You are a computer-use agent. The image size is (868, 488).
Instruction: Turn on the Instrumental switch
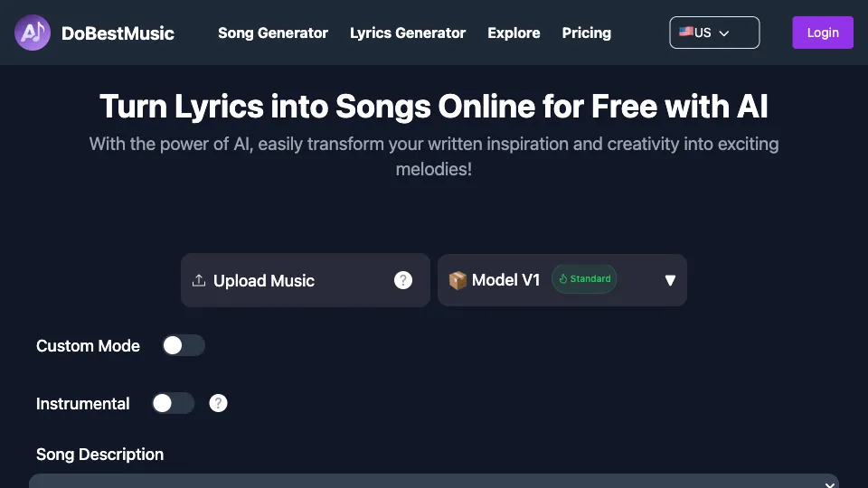[174, 403]
